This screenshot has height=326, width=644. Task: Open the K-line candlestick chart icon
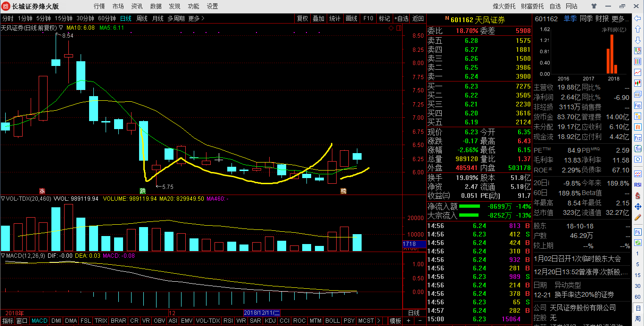(x=638, y=83)
